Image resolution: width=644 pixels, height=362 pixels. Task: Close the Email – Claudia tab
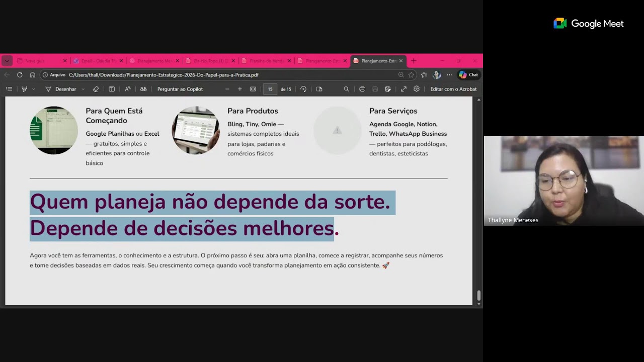[121, 61]
